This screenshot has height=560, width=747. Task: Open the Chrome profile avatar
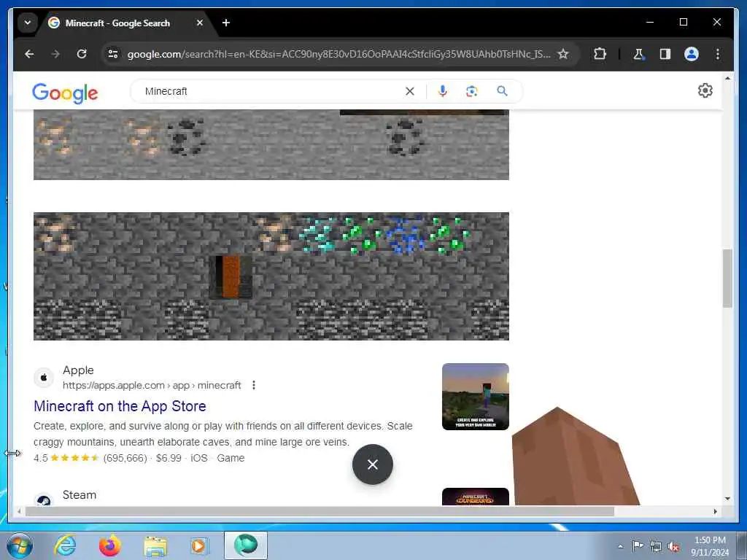[x=692, y=54]
